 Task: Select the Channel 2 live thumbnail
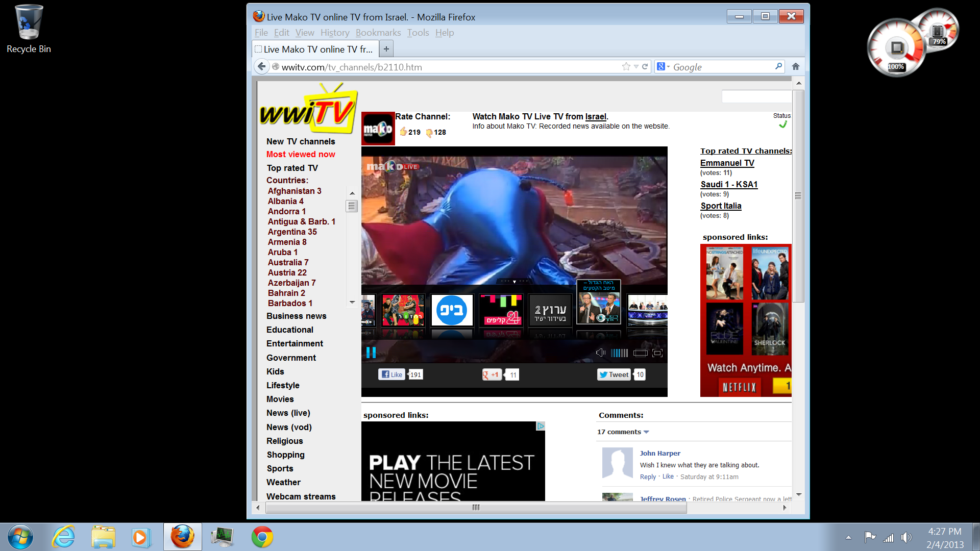[x=550, y=310]
